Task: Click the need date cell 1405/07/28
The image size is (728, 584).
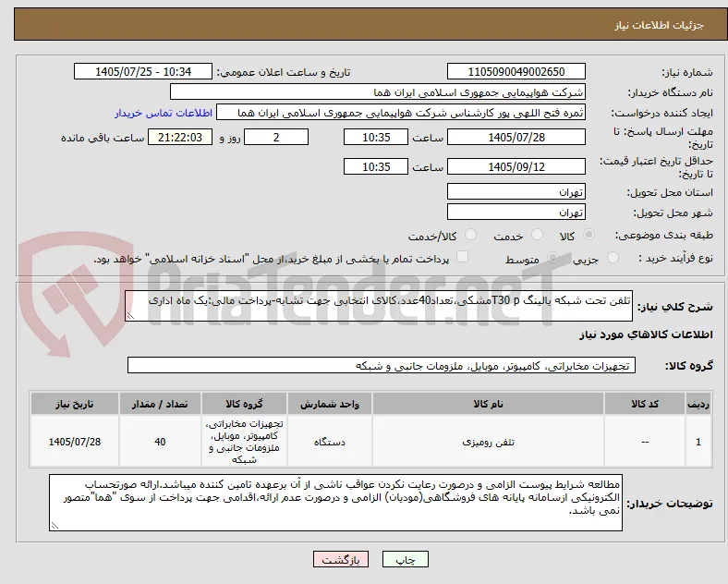Action: click(x=75, y=442)
